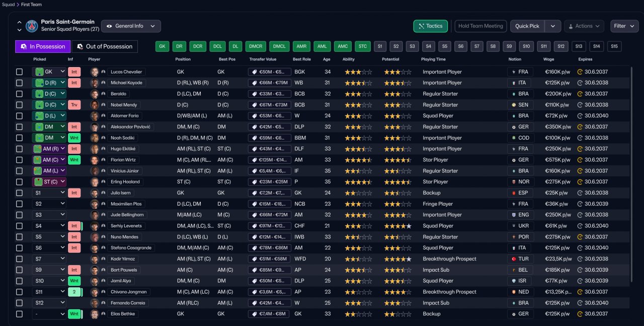The height and width of the screenshot is (326, 644).
Task: Expand the Filter dropdown
Action: [x=624, y=26]
